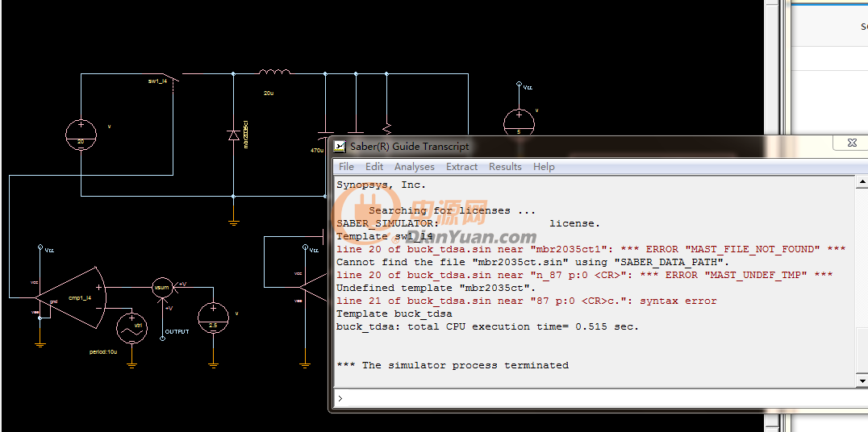The width and height of the screenshot is (868, 432).
Task: Select the 20V voltage source symbol
Action: 81,135
